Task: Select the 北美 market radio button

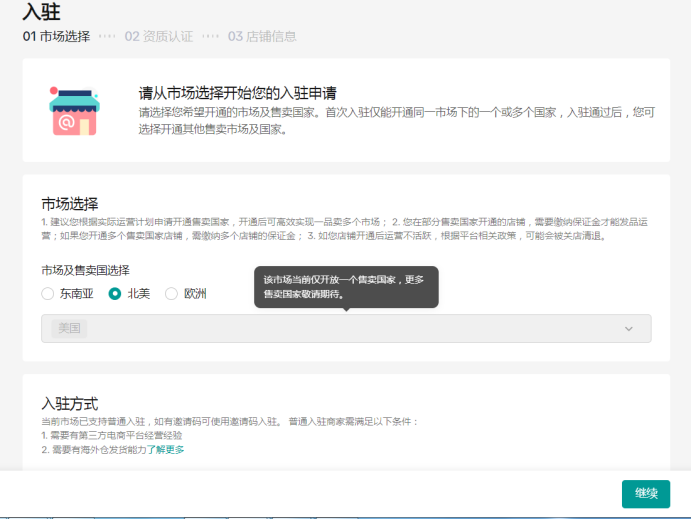Action: (x=115, y=294)
